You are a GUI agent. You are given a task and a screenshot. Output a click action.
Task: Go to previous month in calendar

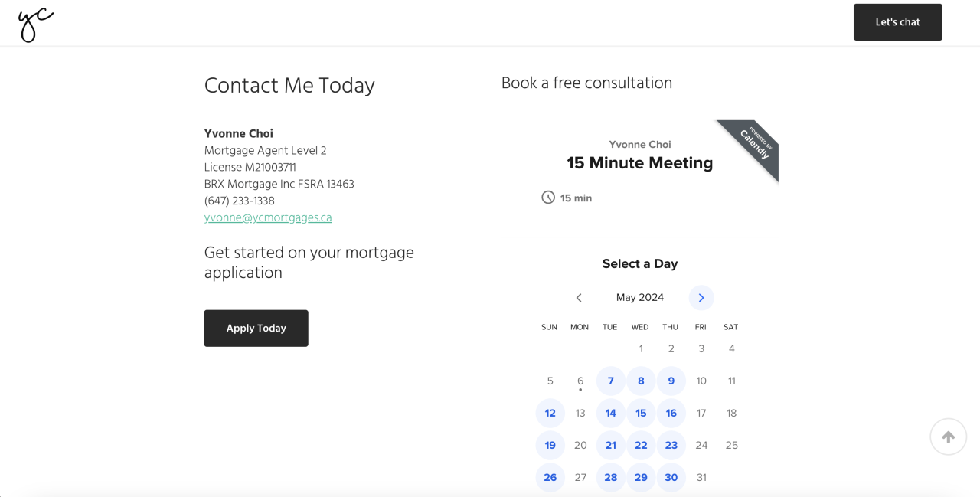point(579,298)
